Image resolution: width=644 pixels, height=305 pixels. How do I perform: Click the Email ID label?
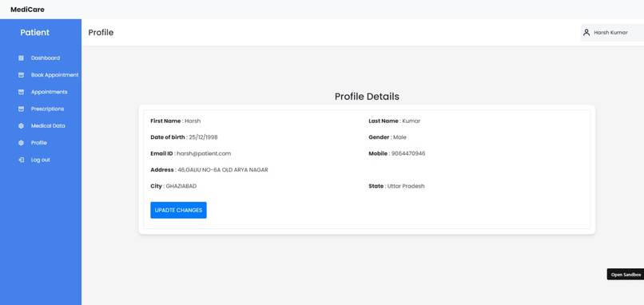pyautogui.click(x=162, y=153)
